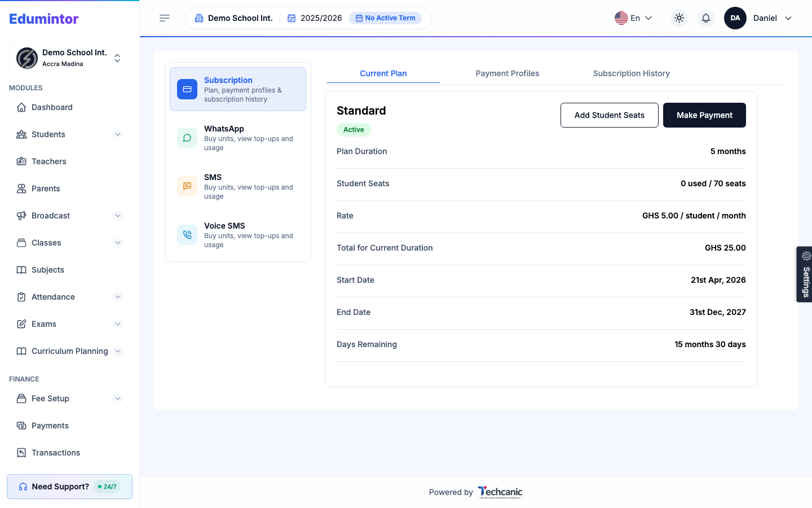
Task: Expand the Attendance submenu chevron
Action: coord(118,297)
